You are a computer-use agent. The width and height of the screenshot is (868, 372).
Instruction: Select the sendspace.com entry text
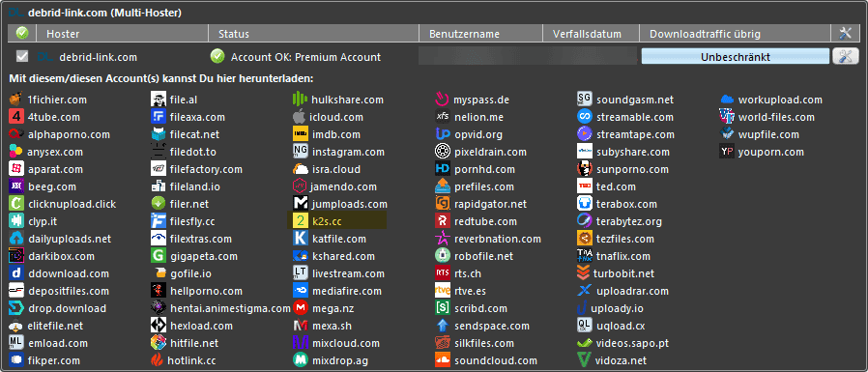492,326
